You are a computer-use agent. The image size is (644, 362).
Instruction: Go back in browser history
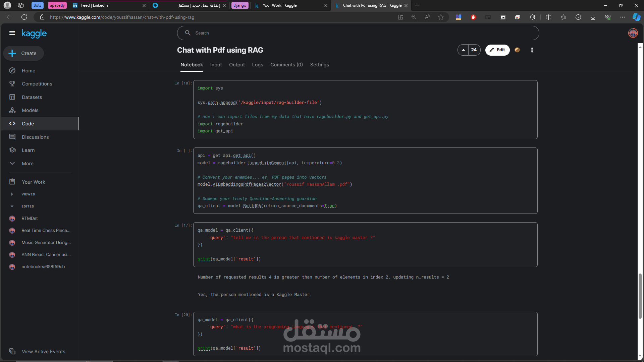pos(9,17)
